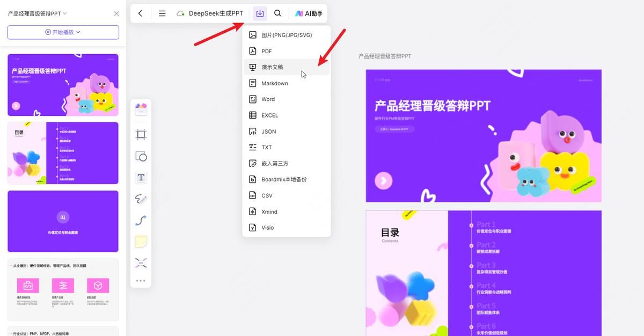The width and height of the screenshot is (644, 336).
Task: Select the 目录 slide thumbnail
Action: point(63,152)
